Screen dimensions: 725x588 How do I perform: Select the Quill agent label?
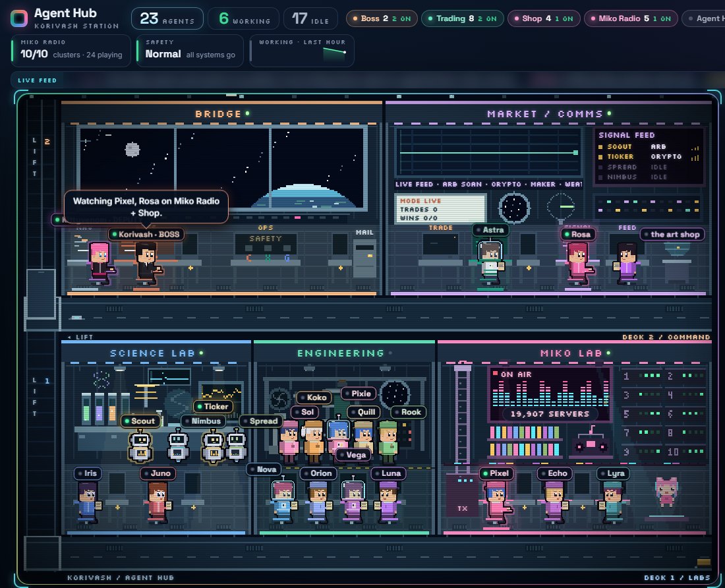363,412
